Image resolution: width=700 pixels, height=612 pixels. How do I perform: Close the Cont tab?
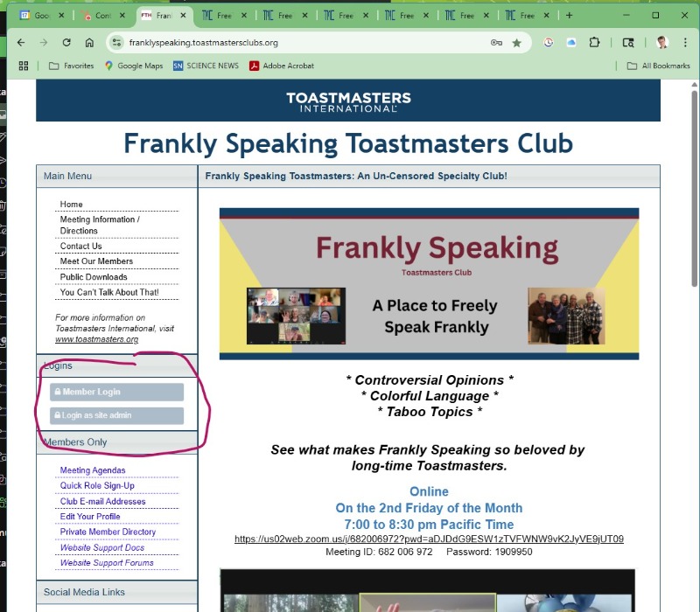tap(122, 16)
